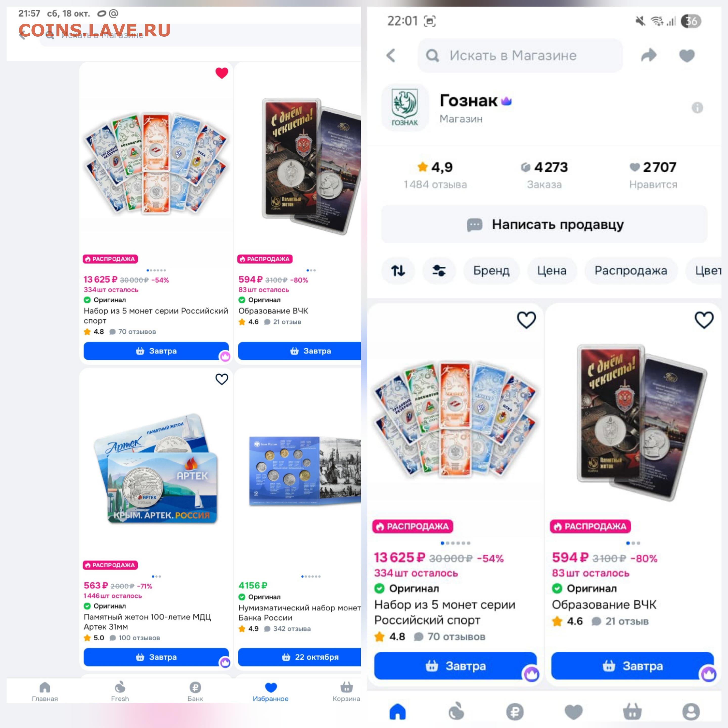
Task: Expand the Бренд filter chip
Action: pos(491,270)
